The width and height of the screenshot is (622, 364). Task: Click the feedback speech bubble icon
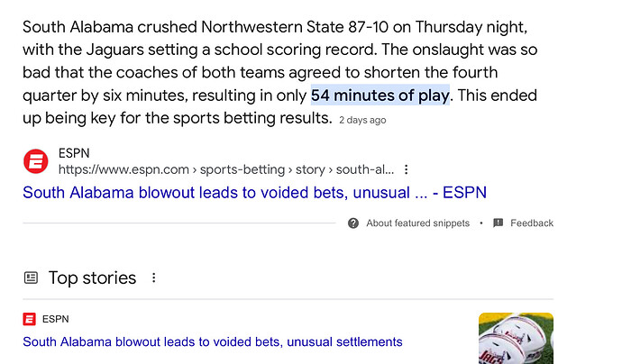[499, 223]
